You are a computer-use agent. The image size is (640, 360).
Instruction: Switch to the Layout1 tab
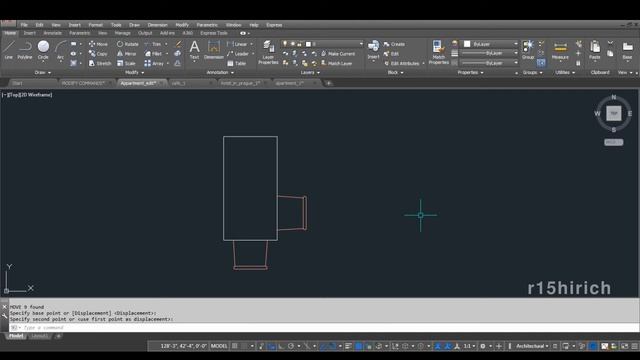[40, 336]
